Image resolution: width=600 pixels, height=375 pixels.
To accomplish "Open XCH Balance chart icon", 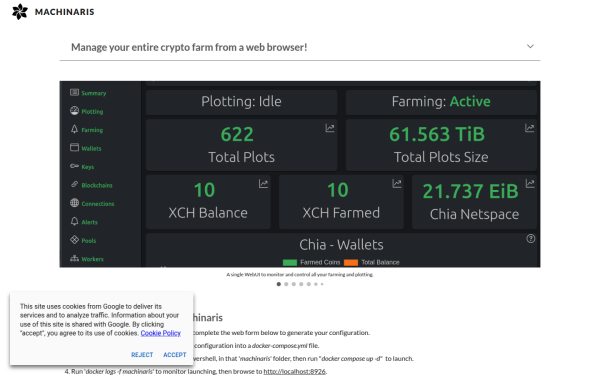I will 263,184.
